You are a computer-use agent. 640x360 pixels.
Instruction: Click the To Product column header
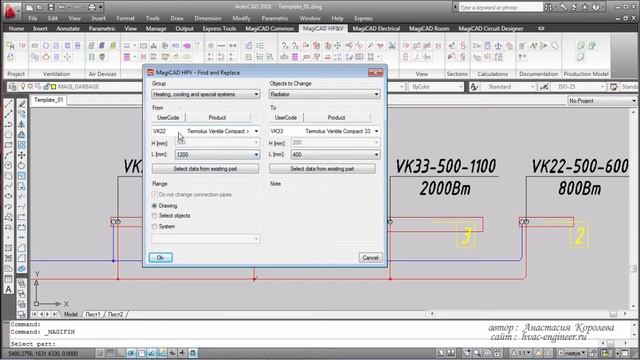pos(336,118)
